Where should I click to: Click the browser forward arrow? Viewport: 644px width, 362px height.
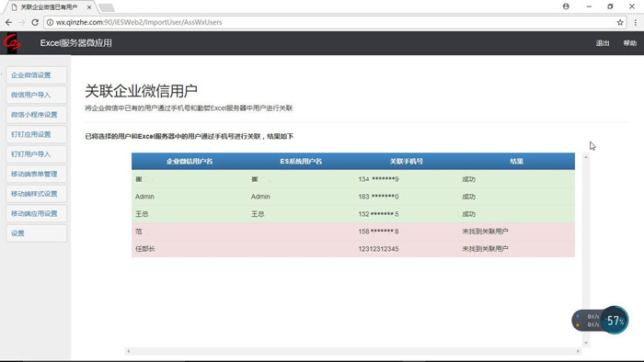pos(22,23)
